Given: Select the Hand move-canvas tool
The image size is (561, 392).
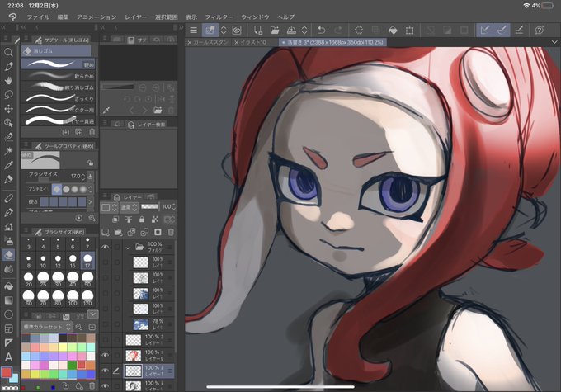Looking at the screenshot, I should [8, 81].
